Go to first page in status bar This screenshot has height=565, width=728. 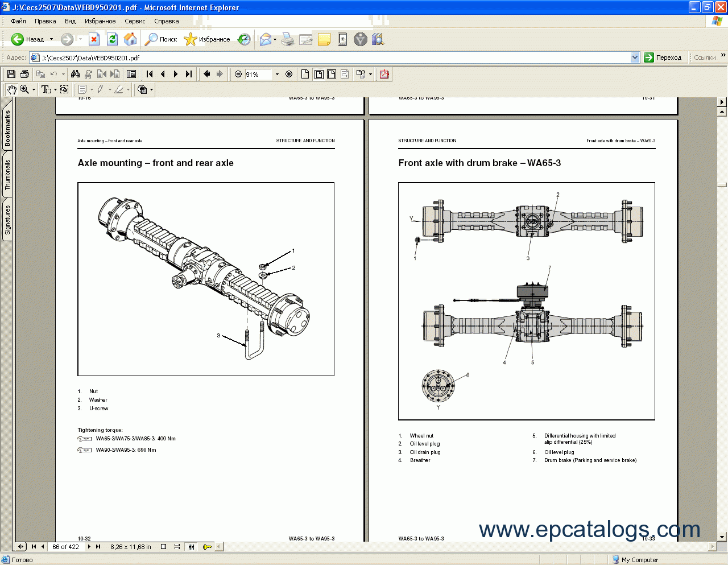(x=34, y=547)
